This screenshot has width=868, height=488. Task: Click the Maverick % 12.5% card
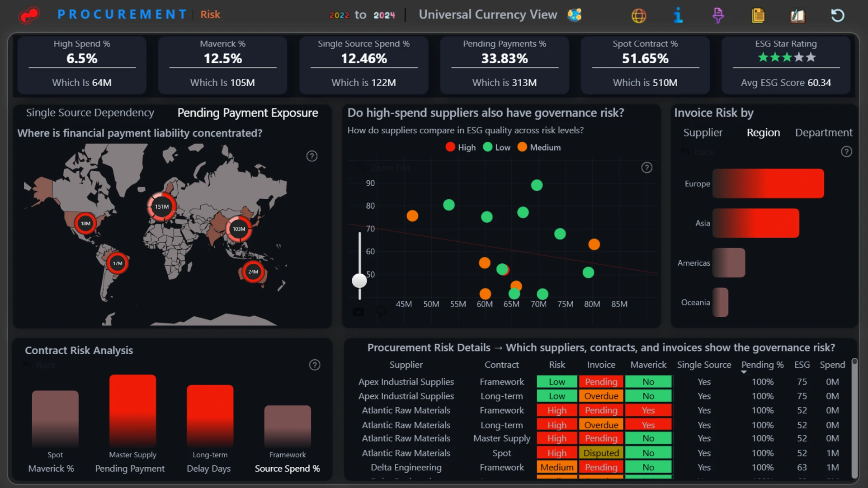pyautogui.click(x=222, y=66)
